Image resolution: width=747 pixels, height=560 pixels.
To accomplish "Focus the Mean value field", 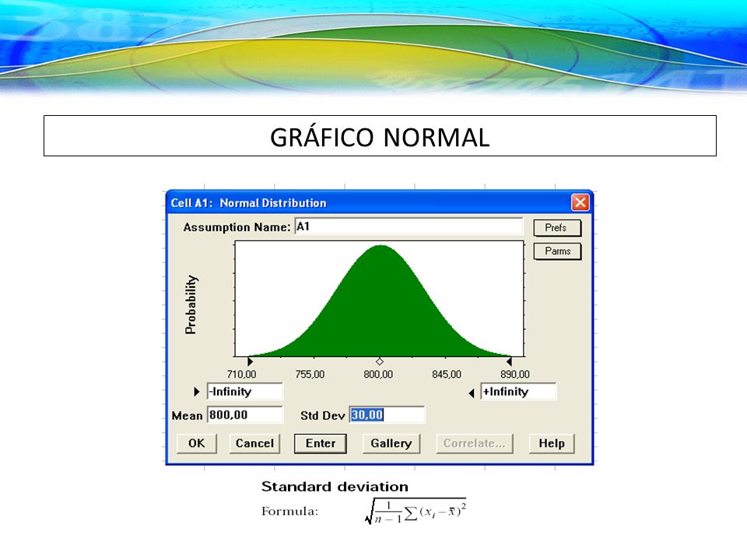I will coord(245,415).
